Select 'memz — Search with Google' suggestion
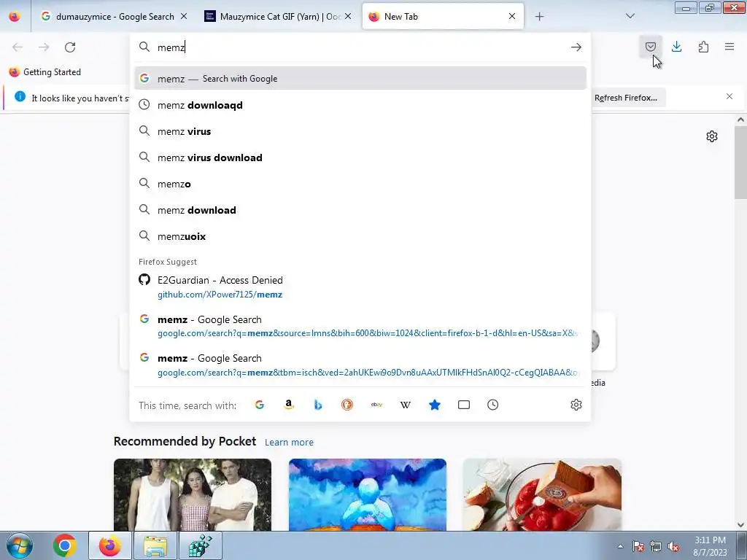The width and height of the screenshot is (747, 560). click(x=360, y=78)
